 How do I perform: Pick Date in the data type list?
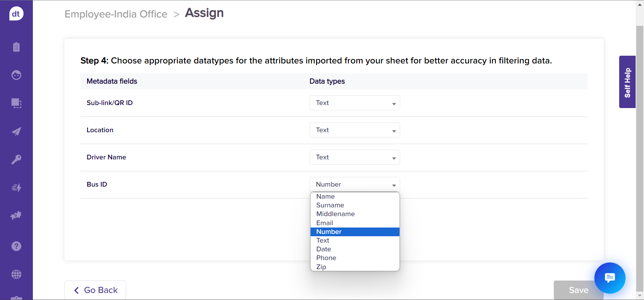[324, 249]
